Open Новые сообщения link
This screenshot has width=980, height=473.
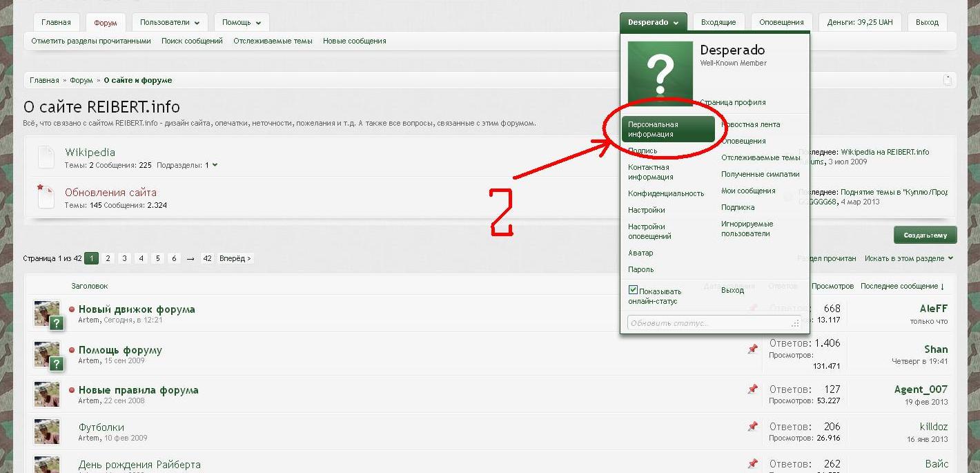coord(355,41)
